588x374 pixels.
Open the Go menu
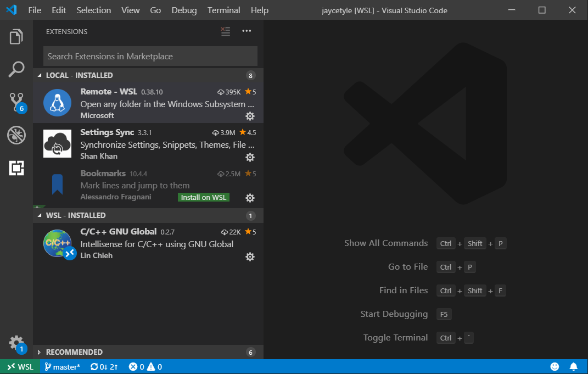pos(155,10)
